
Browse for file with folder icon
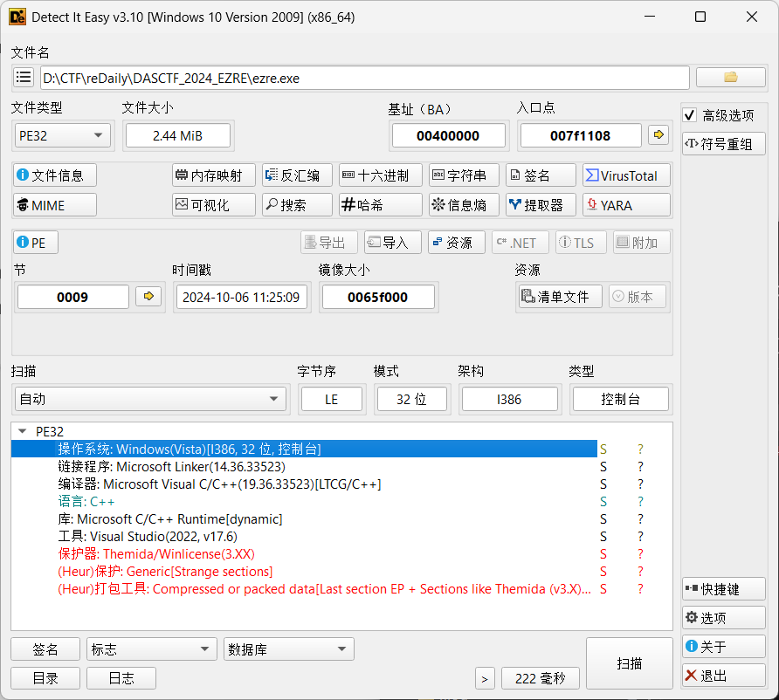point(731,78)
